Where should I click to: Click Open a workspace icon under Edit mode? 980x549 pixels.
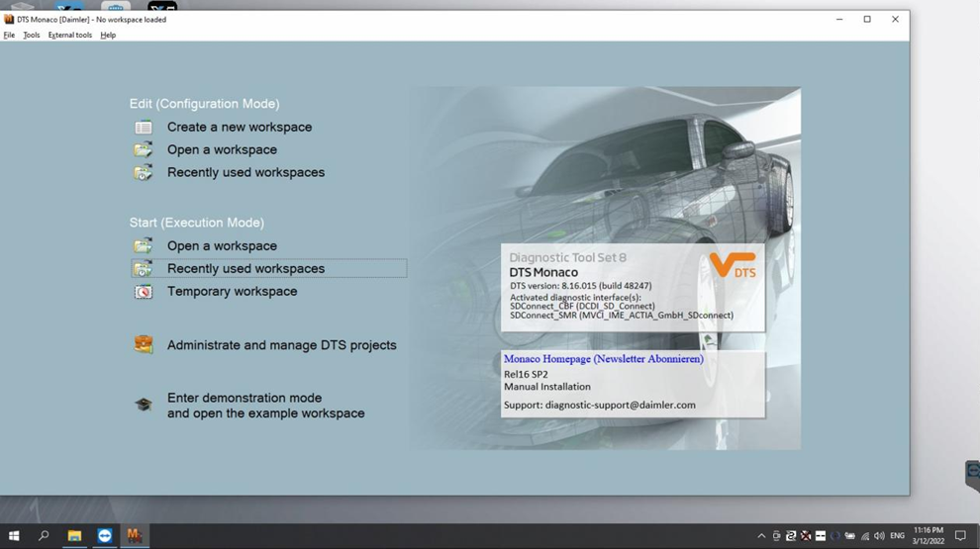(144, 150)
